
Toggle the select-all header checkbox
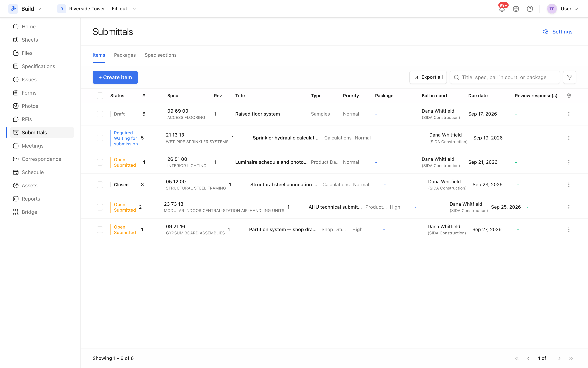click(x=100, y=96)
